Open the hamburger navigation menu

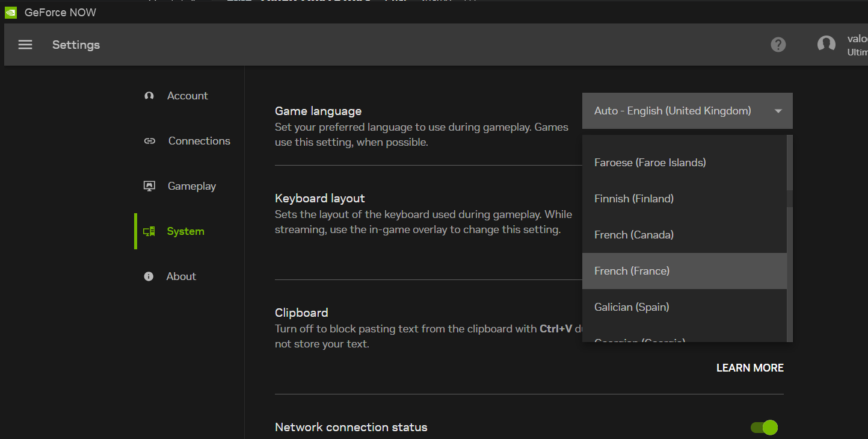pos(25,45)
